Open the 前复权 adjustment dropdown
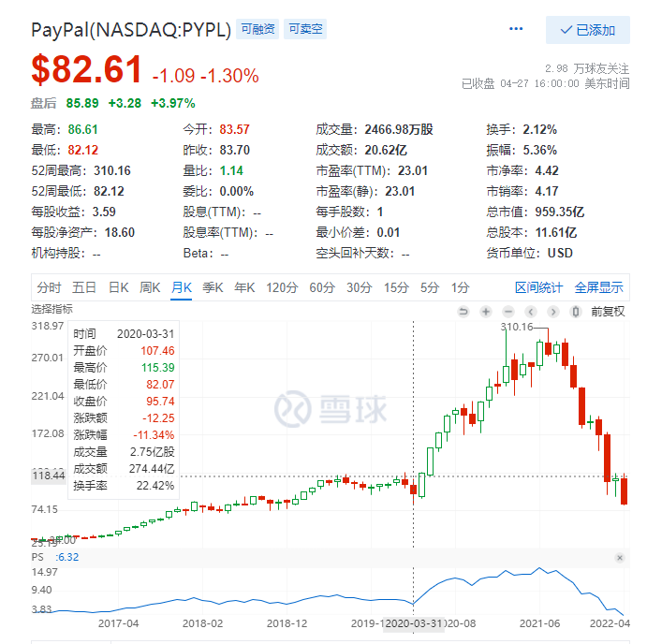The image size is (647, 644). click(x=608, y=312)
